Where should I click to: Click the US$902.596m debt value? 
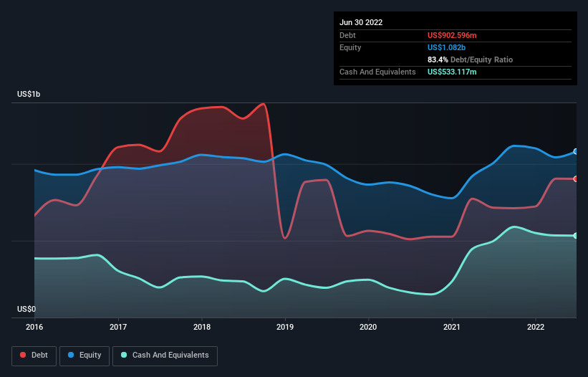452,35
